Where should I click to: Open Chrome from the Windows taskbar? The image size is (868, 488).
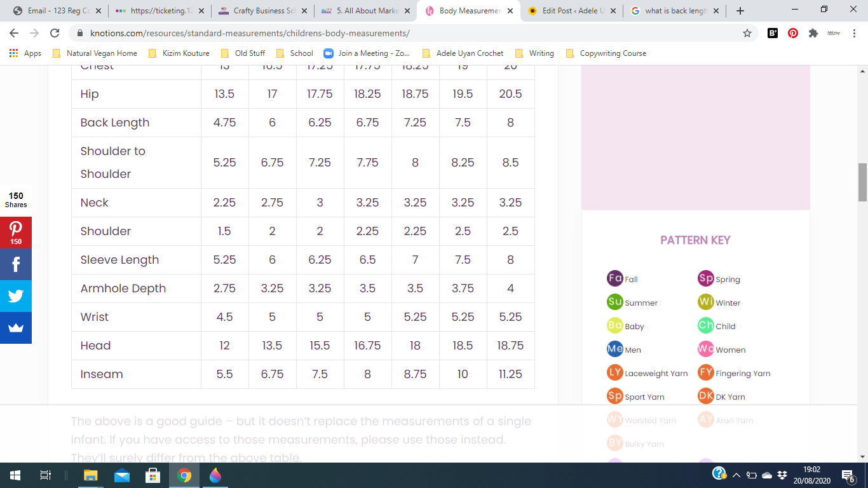[184, 475]
